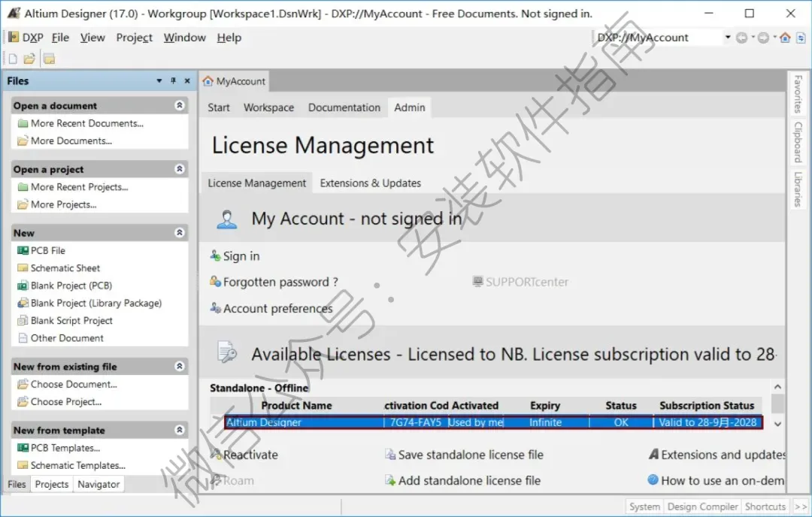812x517 pixels.
Task: Collapse the New section
Action: click(x=179, y=233)
